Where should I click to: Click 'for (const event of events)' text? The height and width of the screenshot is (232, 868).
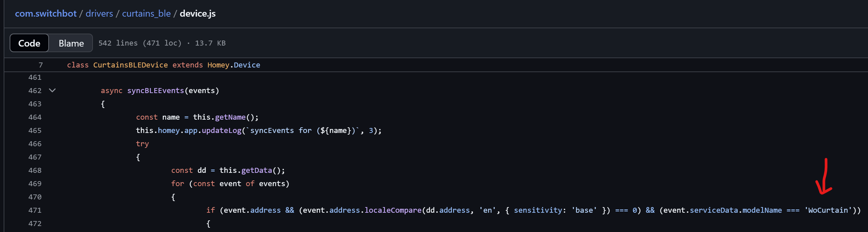click(230, 183)
